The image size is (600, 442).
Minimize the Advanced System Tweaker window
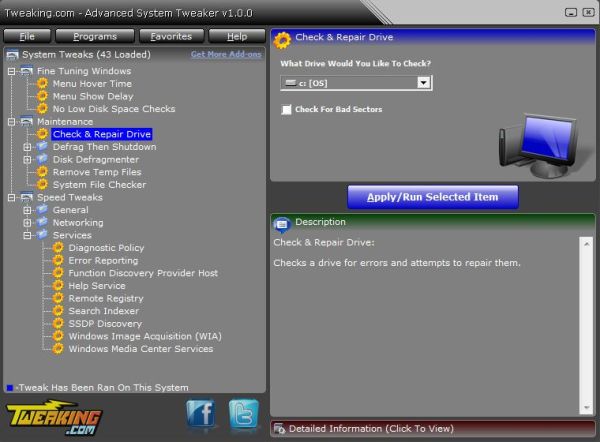(x=571, y=13)
